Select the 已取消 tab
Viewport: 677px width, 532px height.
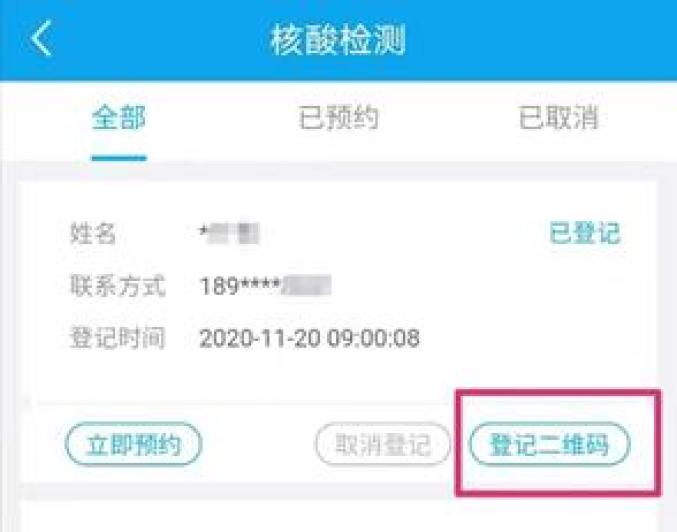point(558,117)
